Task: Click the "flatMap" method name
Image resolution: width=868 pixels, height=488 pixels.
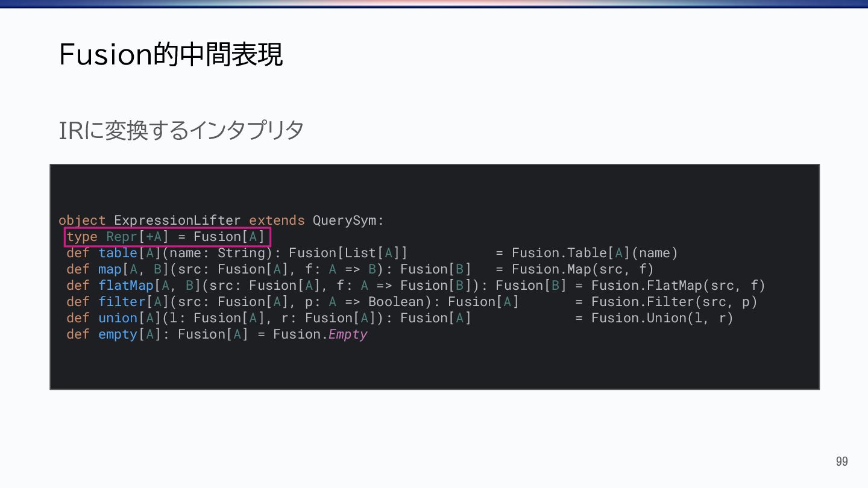Action: 126,286
